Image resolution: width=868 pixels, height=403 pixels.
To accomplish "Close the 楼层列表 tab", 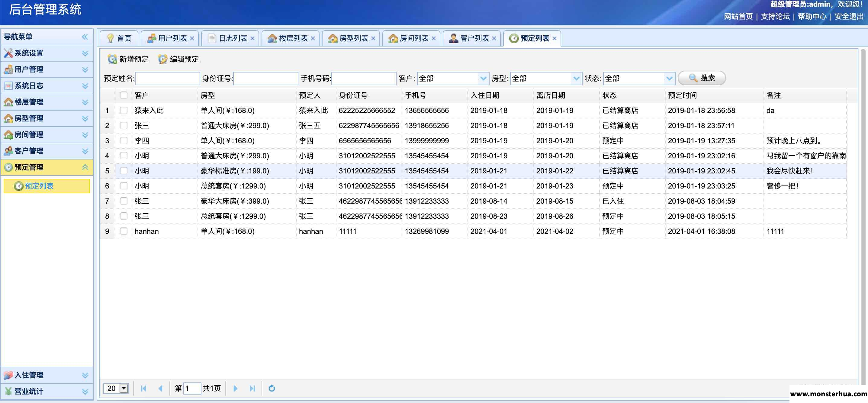I will coord(313,38).
